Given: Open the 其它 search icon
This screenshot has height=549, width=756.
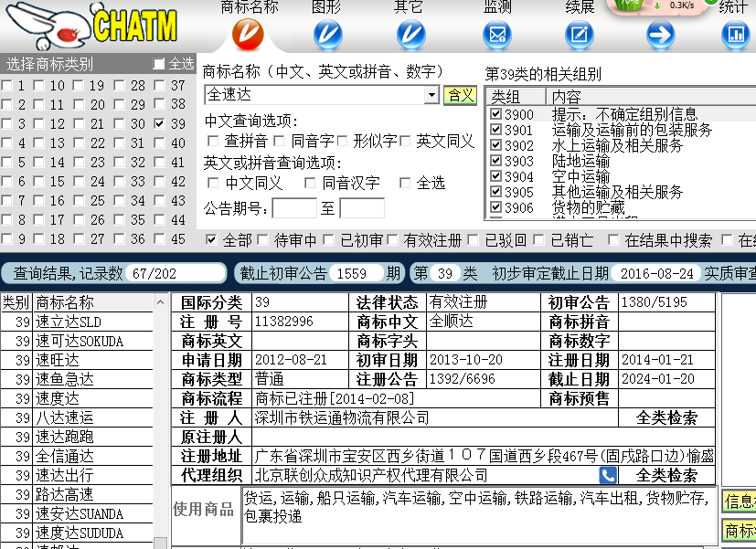Looking at the screenshot, I should [410, 35].
